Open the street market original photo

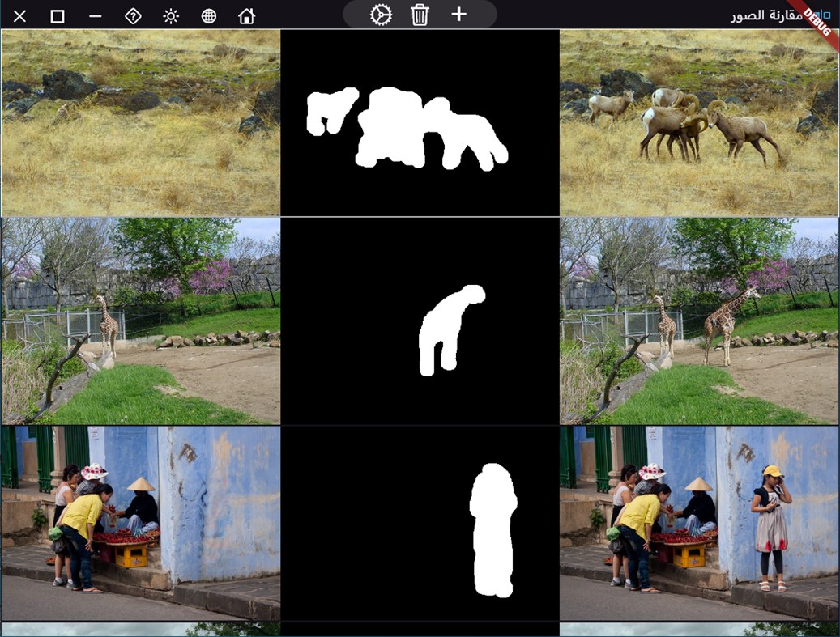[138, 522]
